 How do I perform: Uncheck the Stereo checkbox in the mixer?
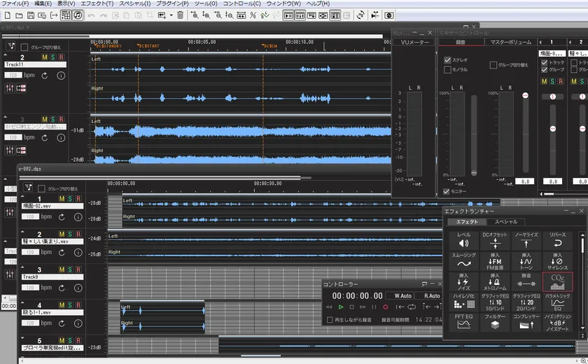tap(447, 60)
